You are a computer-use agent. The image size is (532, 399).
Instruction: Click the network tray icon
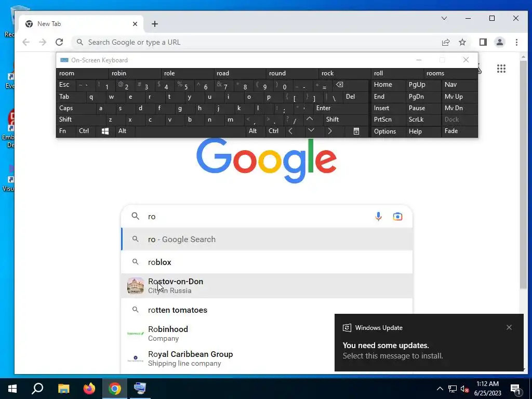click(x=453, y=389)
